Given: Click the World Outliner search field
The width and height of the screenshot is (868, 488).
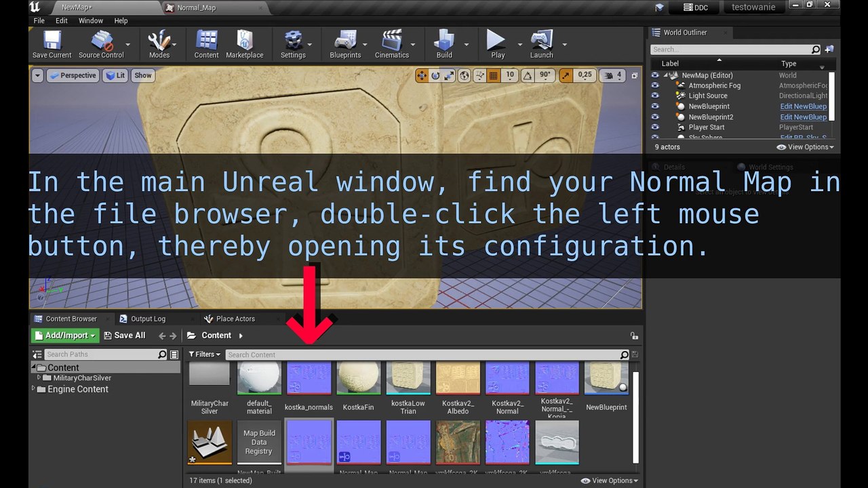Looking at the screenshot, I should click(x=735, y=49).
